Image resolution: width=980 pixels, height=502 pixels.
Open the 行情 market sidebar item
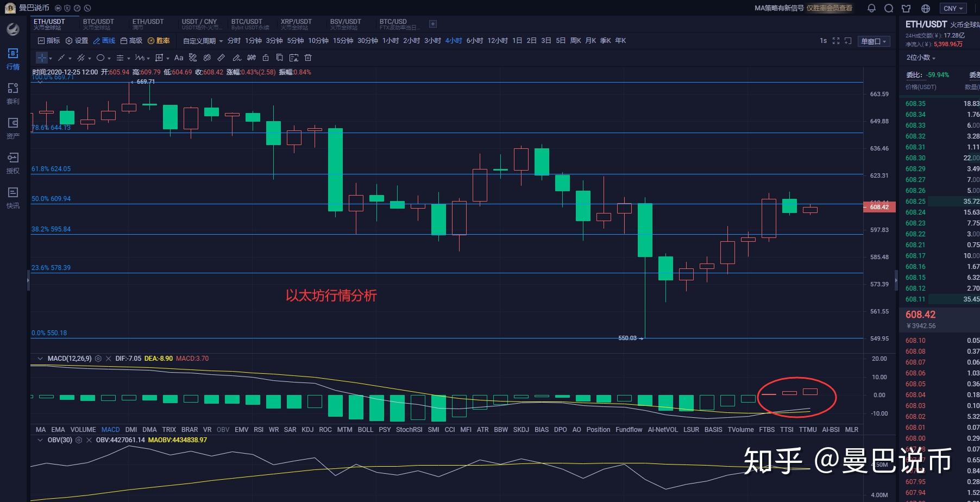[x=13, y=59]
